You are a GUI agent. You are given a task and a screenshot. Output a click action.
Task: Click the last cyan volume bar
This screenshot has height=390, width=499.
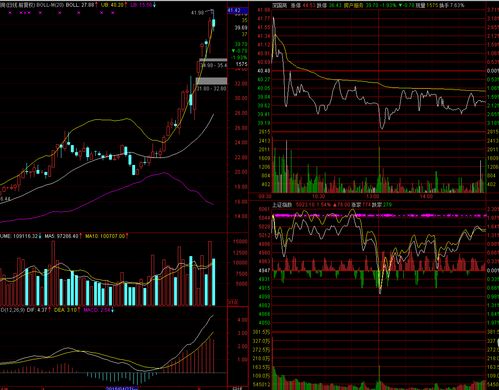click(213, 282)
